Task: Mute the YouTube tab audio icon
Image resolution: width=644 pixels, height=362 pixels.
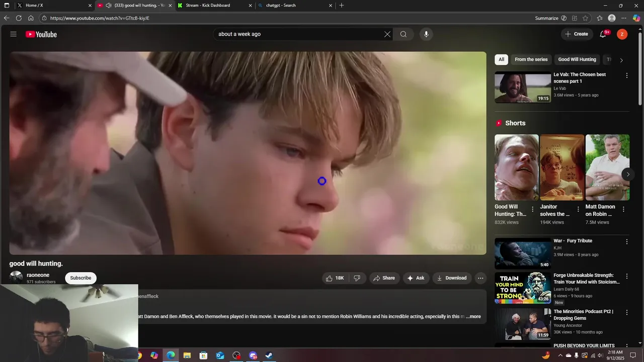Action: coord(108,6)
